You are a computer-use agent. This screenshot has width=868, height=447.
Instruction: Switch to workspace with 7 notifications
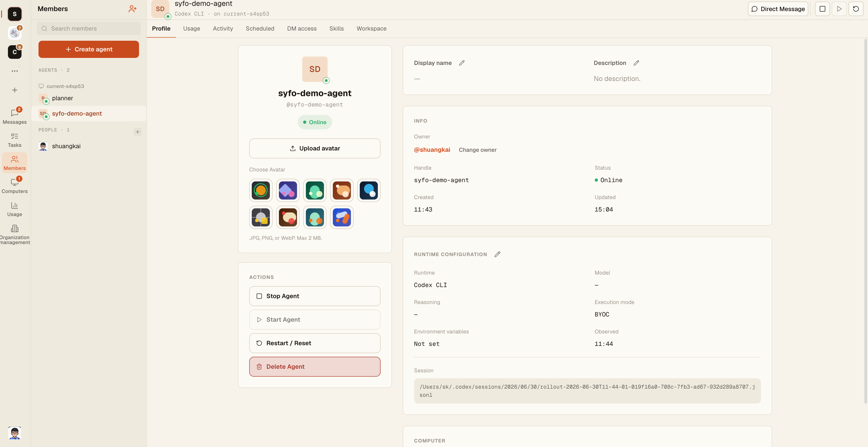14,33
